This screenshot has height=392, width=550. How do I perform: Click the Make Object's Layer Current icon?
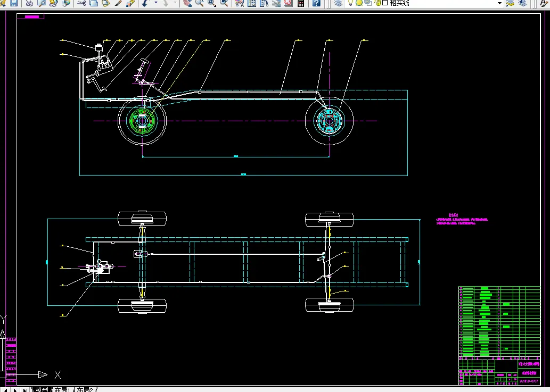[x=510, y=3]
